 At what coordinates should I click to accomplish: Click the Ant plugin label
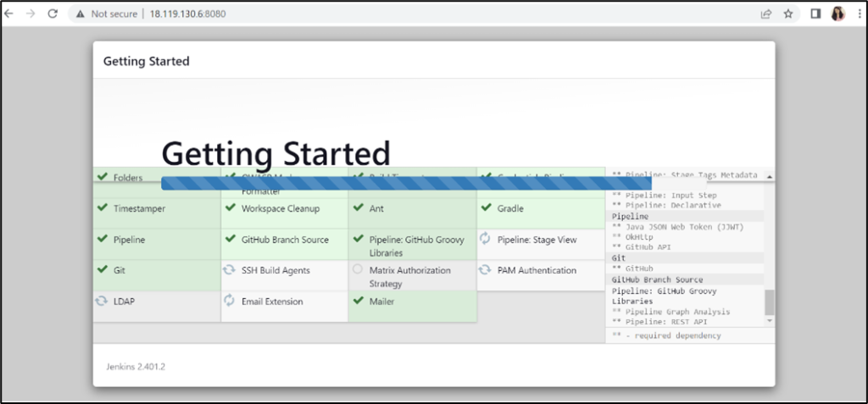click(376, 208)
